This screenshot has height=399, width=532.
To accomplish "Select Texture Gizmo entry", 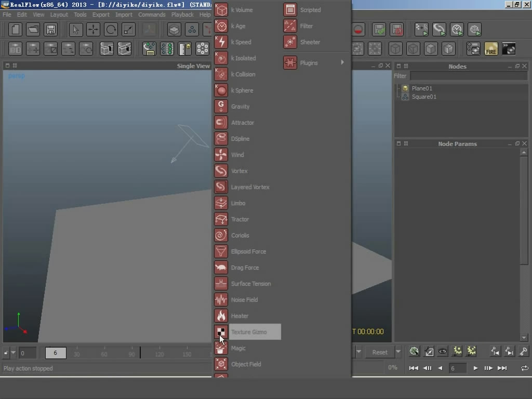I will coord(247,332).
